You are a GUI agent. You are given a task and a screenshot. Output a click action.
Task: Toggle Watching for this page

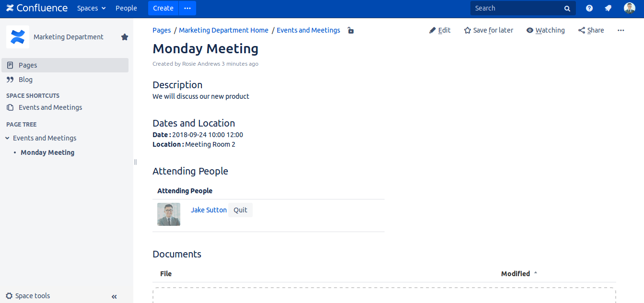[x=546, y=30]
